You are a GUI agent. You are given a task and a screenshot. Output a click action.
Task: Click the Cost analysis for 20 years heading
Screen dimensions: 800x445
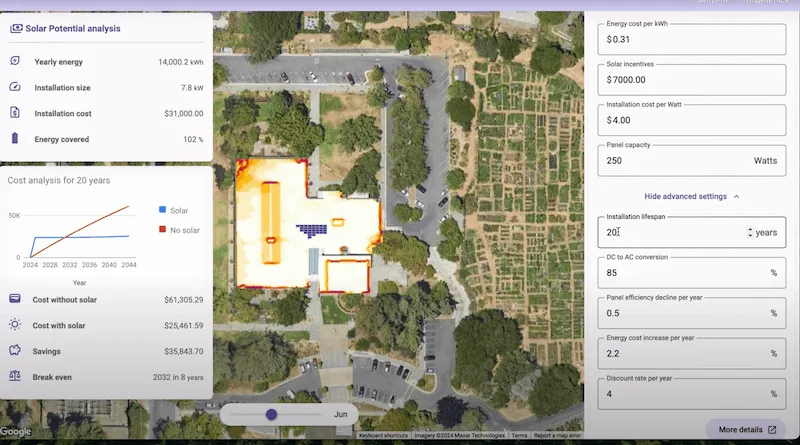pyautogui.click(x=59, y=180)
